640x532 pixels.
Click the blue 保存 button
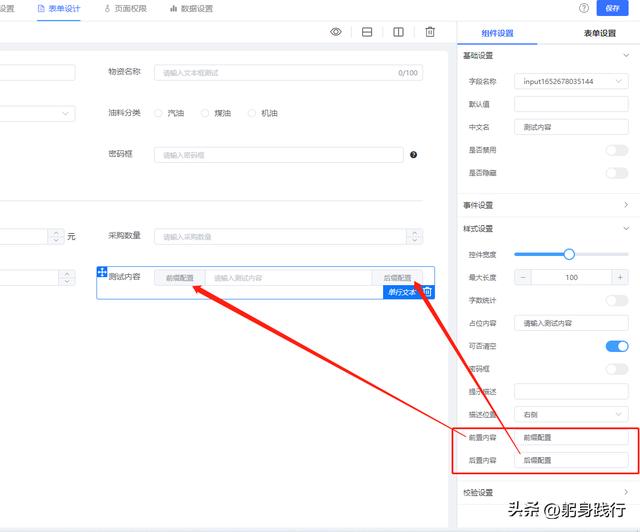(x=612, y=8)
